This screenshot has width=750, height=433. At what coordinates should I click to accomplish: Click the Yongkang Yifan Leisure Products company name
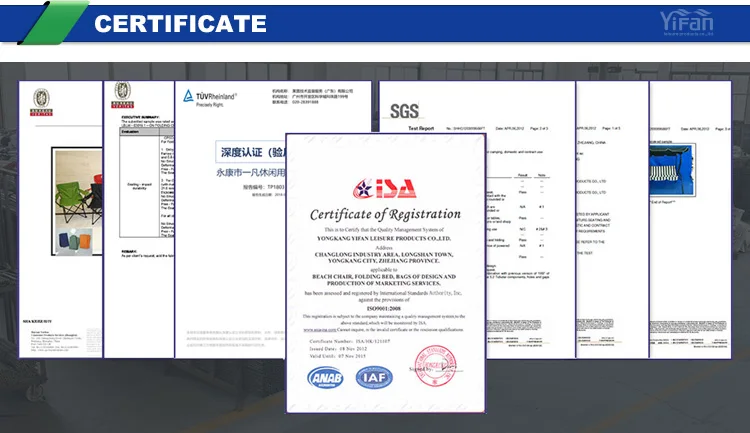(x=385, y=239)
